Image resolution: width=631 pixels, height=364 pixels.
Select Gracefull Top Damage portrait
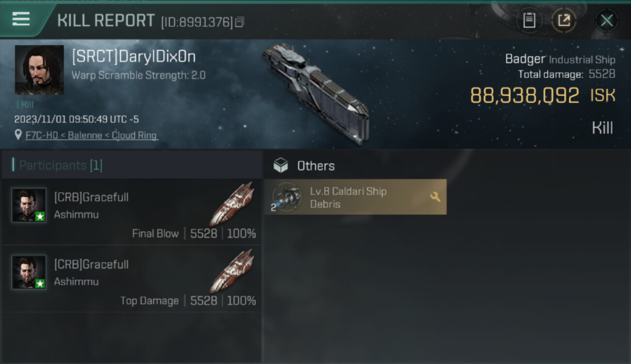pyautogui.click(x=29, y=272)
